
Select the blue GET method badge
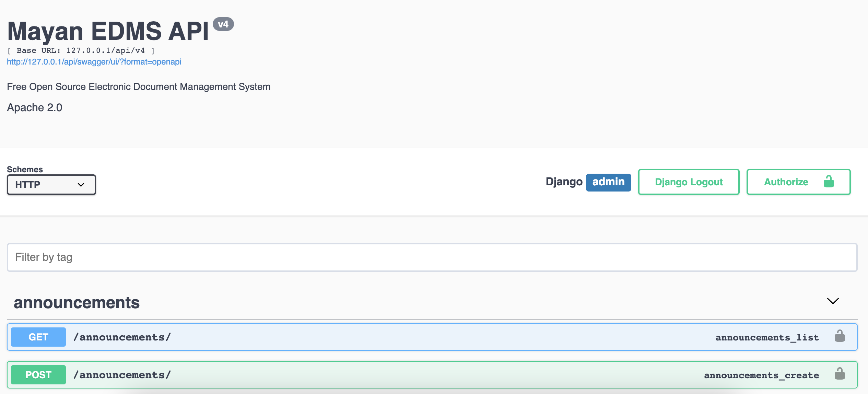tap(38, 337)
